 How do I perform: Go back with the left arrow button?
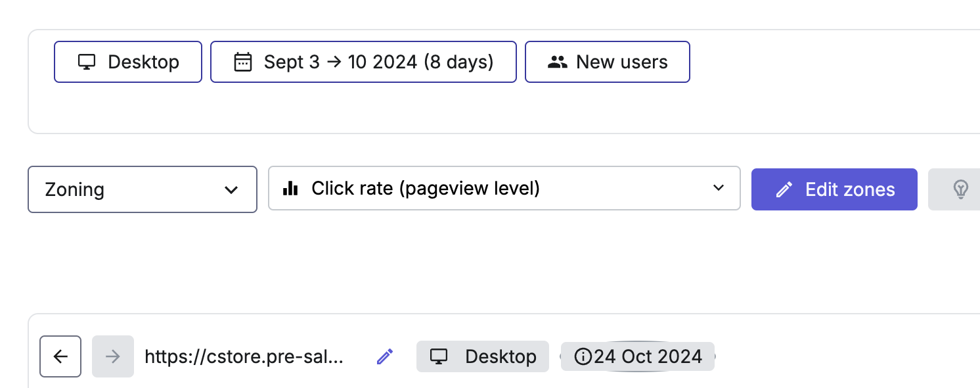(60, 356)
